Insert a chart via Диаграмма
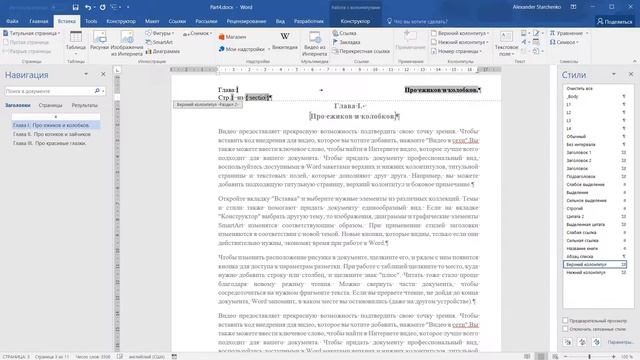Viewport: 640px width, 360px height. click(163, 51)
